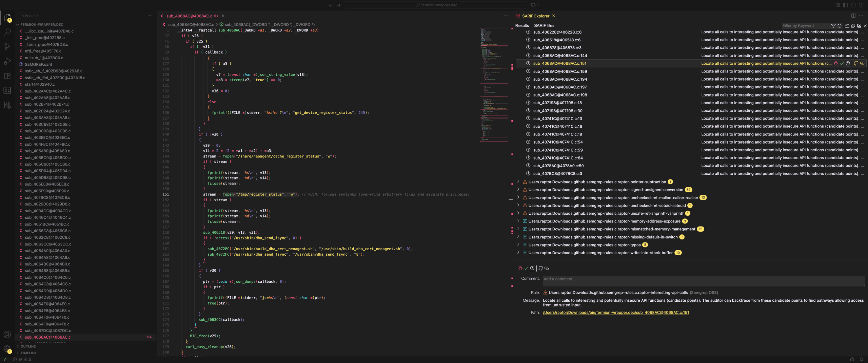Screen dimensions: 868x363
Task: Set result status to todo question mark
Action: (532, 269)
